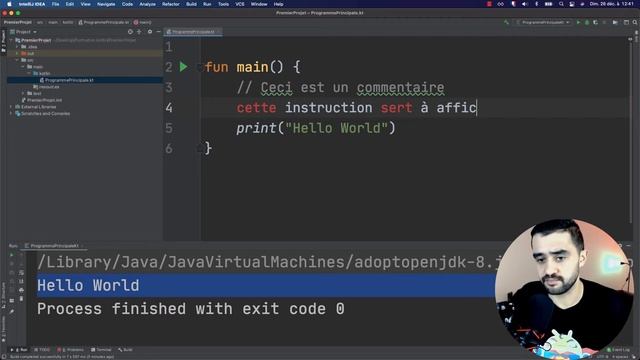The width and height of the screenshot is (640, 360).
Task: Open the Event Log button
Action: tap(618, 350)
